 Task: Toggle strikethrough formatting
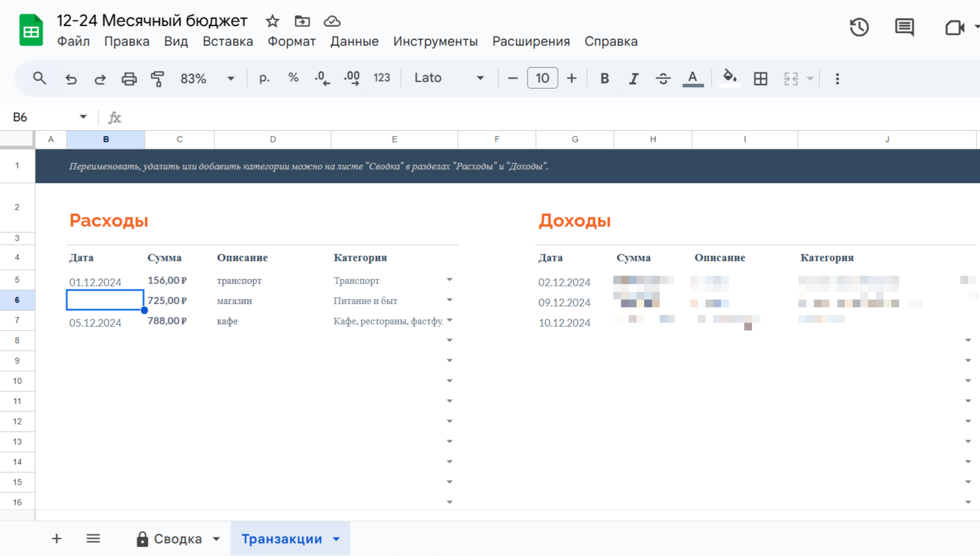click(x=663, y=78)
